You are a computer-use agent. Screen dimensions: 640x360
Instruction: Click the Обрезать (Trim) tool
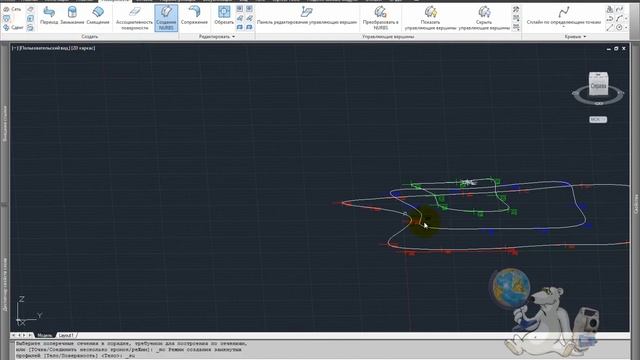[x=224, y=16]
